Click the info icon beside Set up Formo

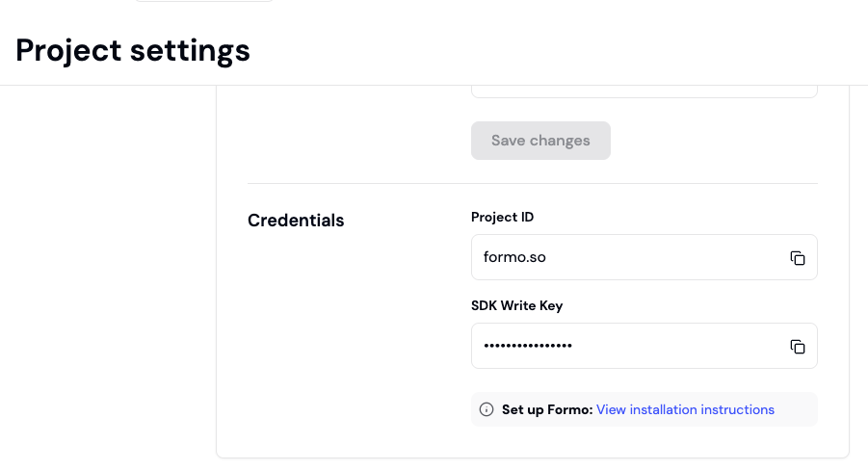point(487,410)
